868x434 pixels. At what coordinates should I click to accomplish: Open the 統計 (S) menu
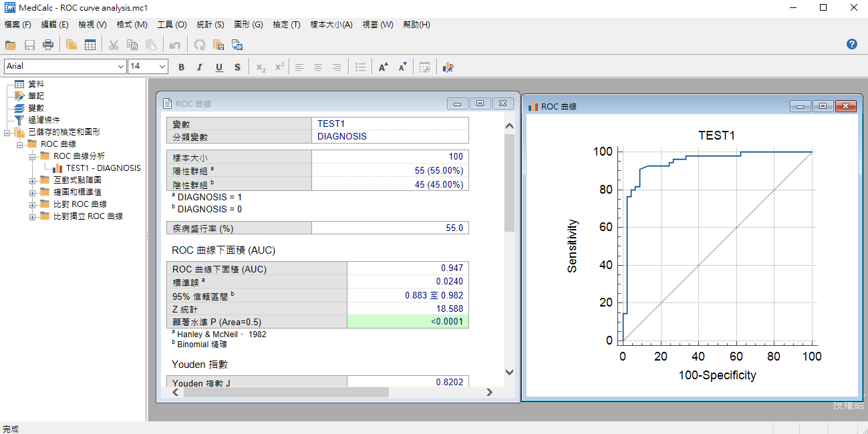point(210,25)
